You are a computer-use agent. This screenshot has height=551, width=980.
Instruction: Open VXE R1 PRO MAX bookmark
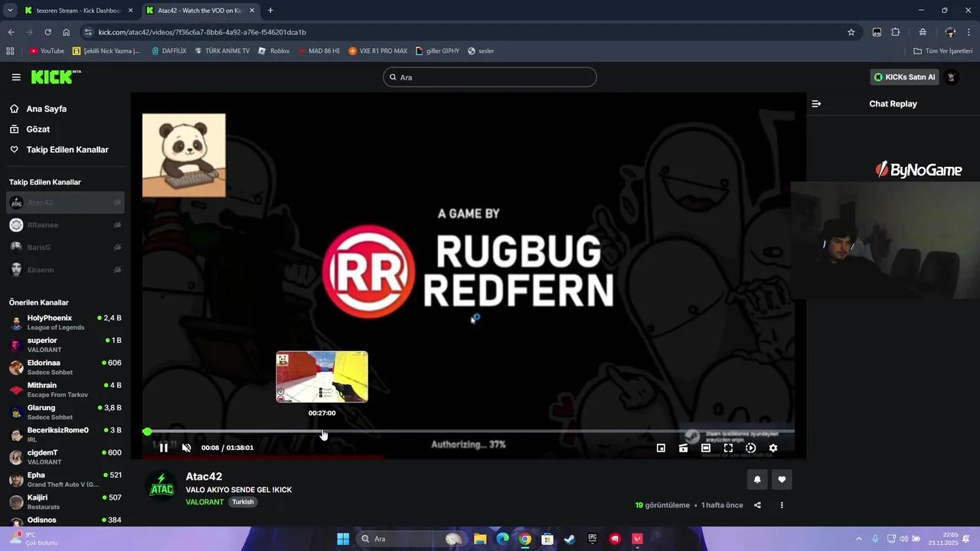pyautogui.click(x=377, y=51)
